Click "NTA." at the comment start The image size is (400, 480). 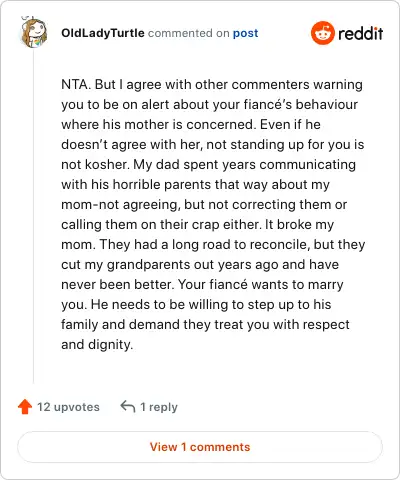pos(76,84)
